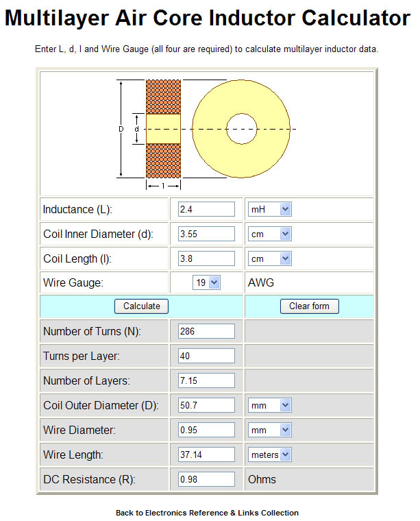Click the Clear form button
Image resolution: width=420 pixels, height=521 pixels.
(309, 306)
